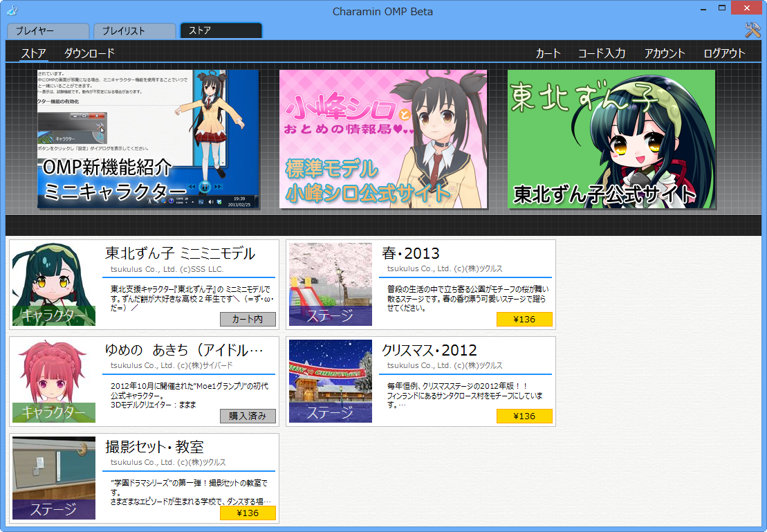Click the 撮影セット・教室 description text

point(191,492)
